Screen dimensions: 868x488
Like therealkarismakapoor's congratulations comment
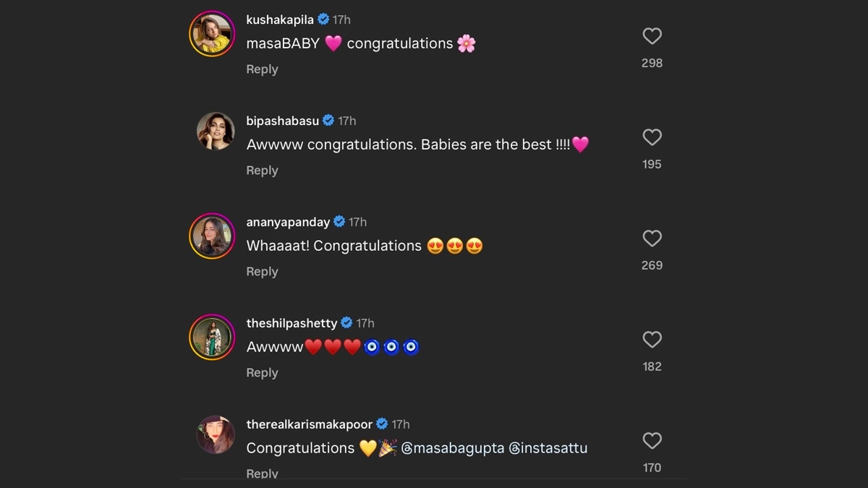tap(652, 441)
